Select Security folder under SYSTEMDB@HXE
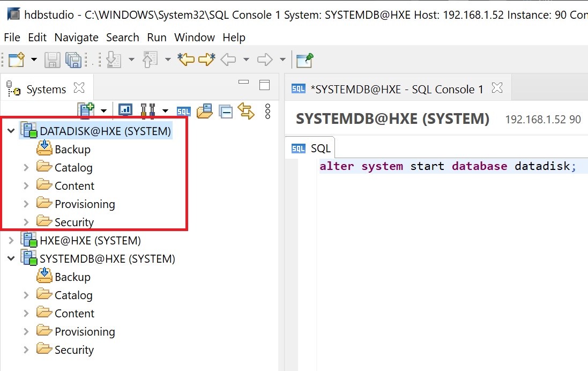The width and height of the screenshot is (588, 371). (74, 350)
